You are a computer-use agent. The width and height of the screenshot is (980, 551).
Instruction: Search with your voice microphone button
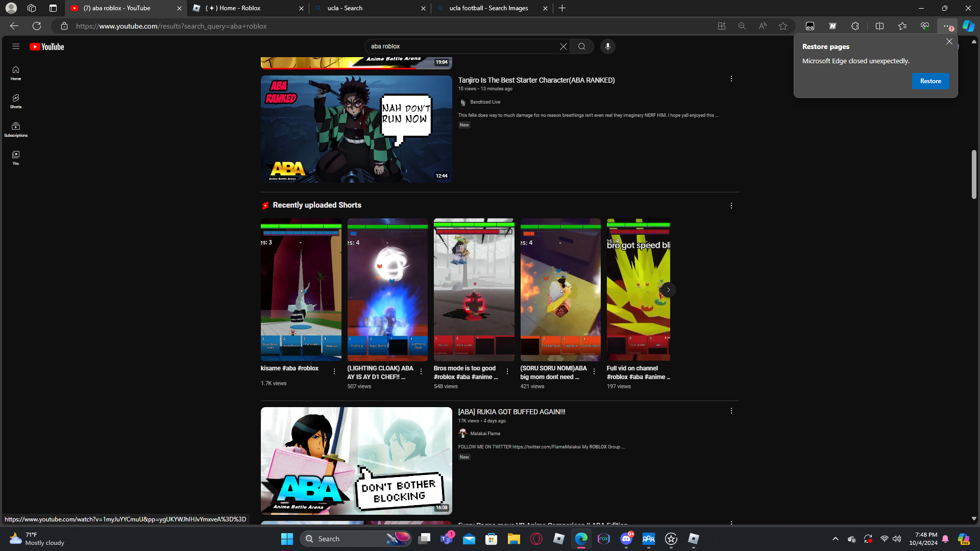[x=607, y=46]
